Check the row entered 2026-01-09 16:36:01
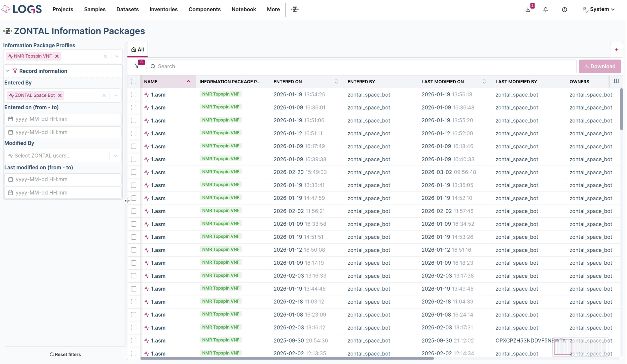 [x=134, y=108]
